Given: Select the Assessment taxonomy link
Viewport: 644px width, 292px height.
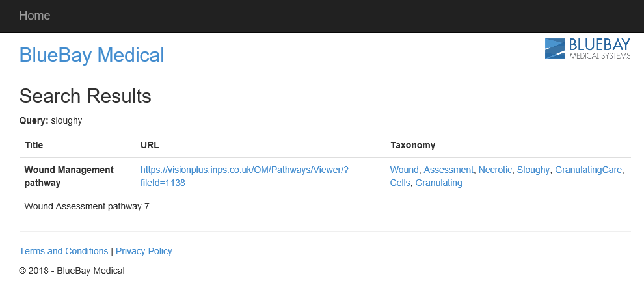Looking at the screenshot, I should pyautogui.click(x=448, y=170).
